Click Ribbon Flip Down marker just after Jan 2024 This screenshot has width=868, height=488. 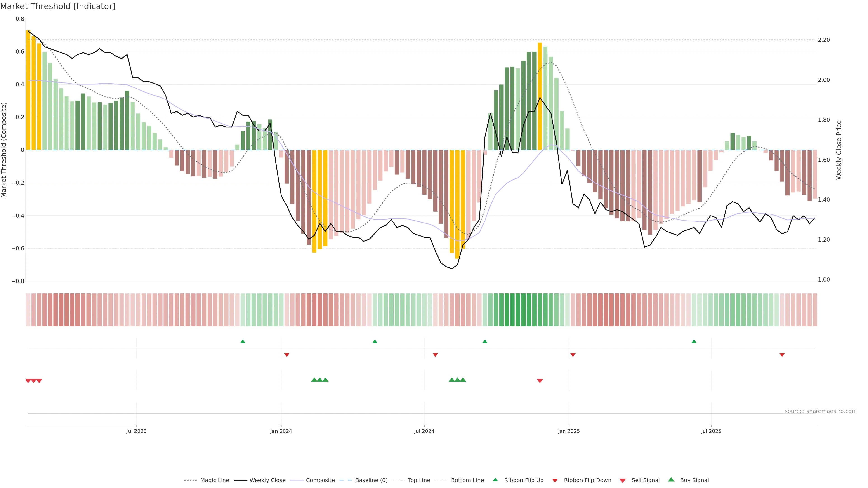pyautogui.click(x=287, y=355)
